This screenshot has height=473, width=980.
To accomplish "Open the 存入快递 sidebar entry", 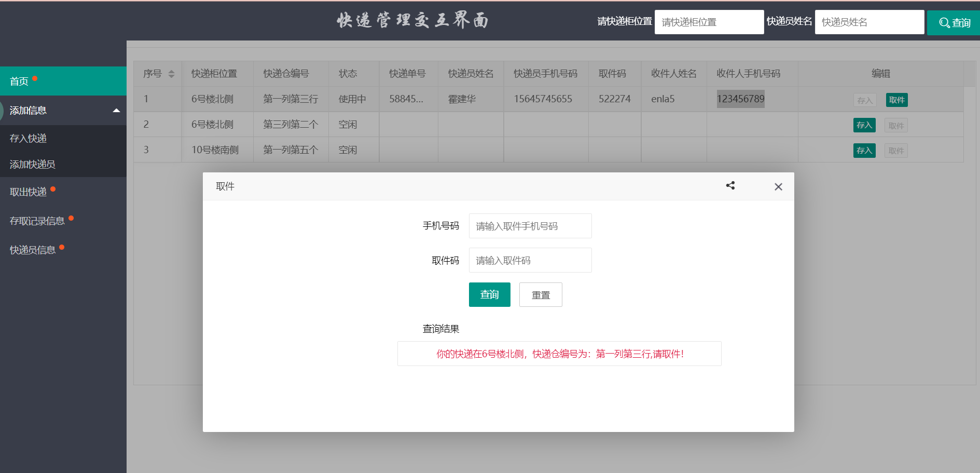I will point(27,138).
